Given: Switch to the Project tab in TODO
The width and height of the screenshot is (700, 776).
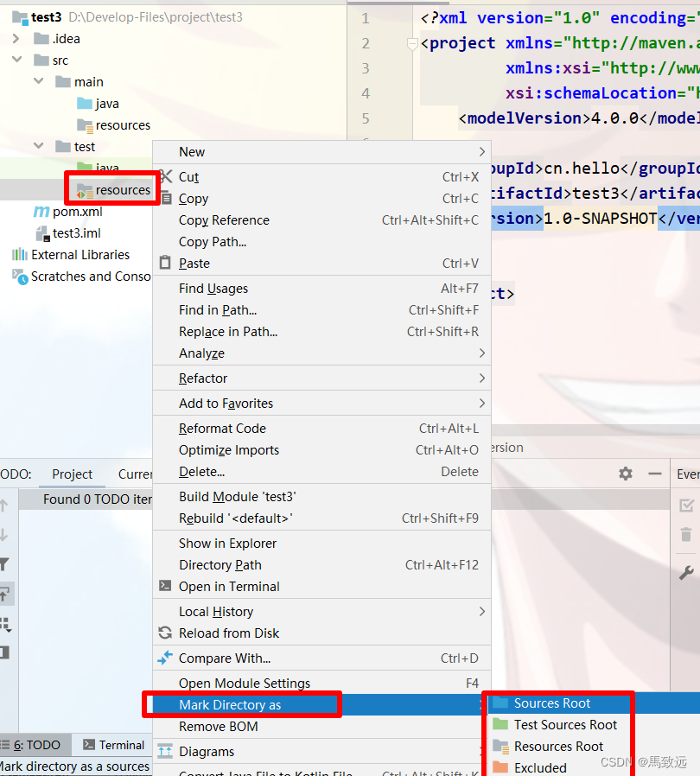Looking at the screenshot, I should click(73, 474).
